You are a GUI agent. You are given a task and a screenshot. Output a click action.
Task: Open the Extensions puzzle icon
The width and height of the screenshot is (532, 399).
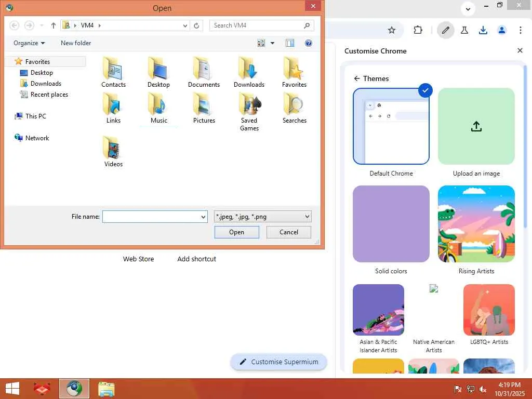(418, 30)
